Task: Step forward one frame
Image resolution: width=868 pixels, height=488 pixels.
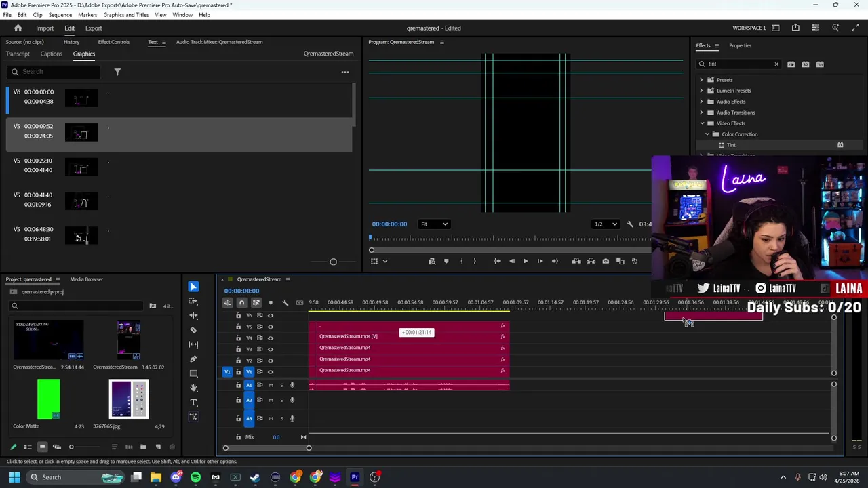Action: coord(540,261)
